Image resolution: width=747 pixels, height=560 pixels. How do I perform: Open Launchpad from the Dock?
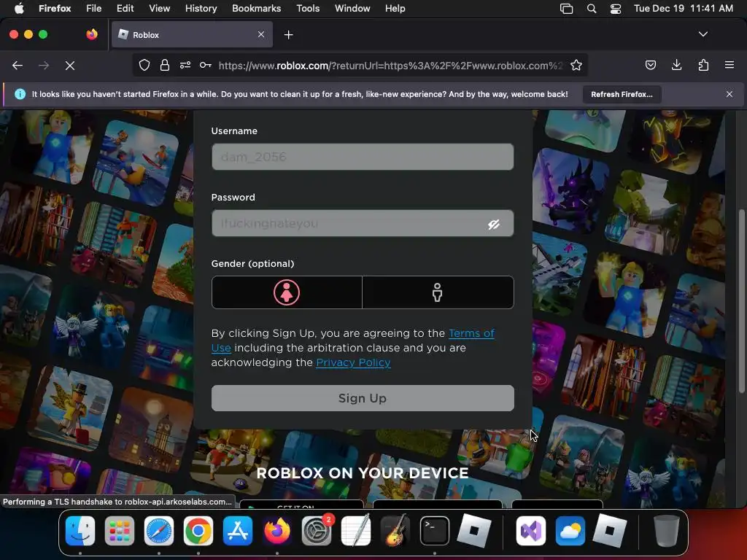tap(120, 531)
